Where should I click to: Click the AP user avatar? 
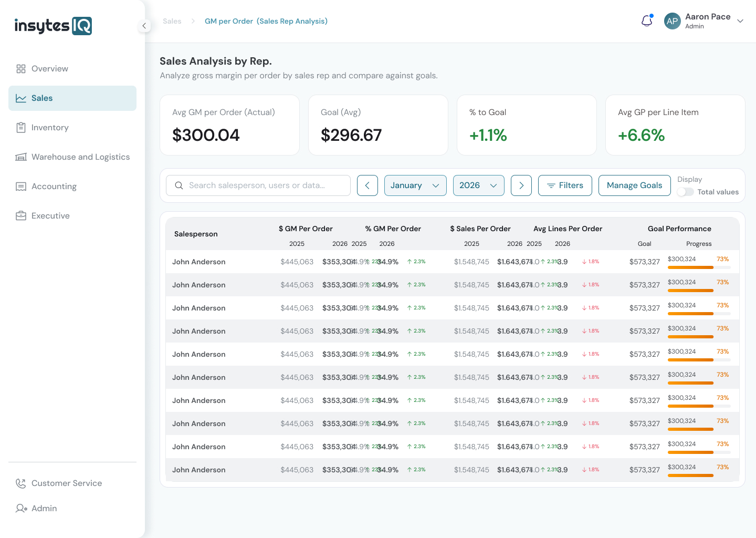(x=672, y=21)
